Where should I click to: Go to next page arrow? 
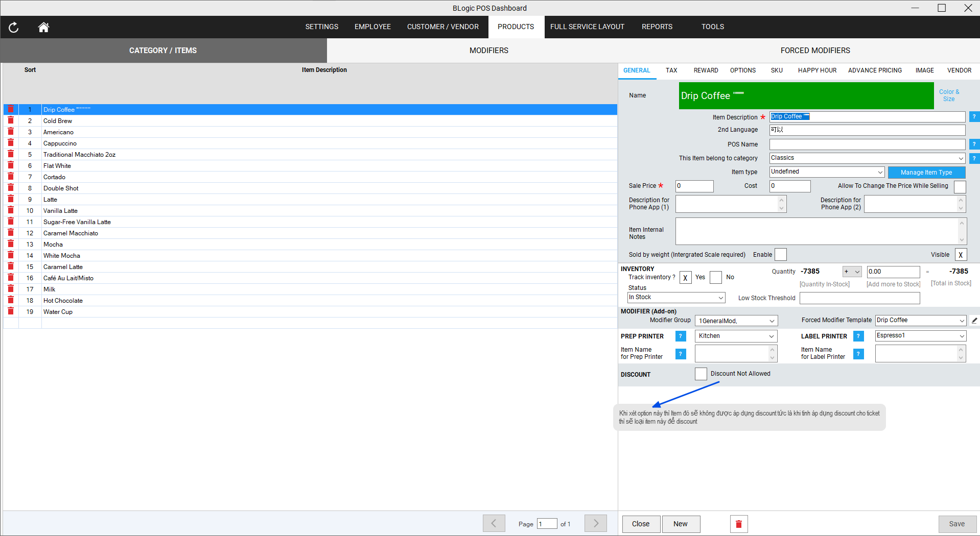tap(596, 524)
